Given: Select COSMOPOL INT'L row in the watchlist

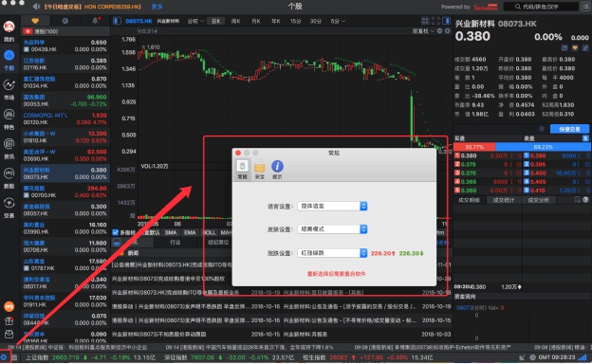Looking at the screenshot, I should tap(65, 118).
